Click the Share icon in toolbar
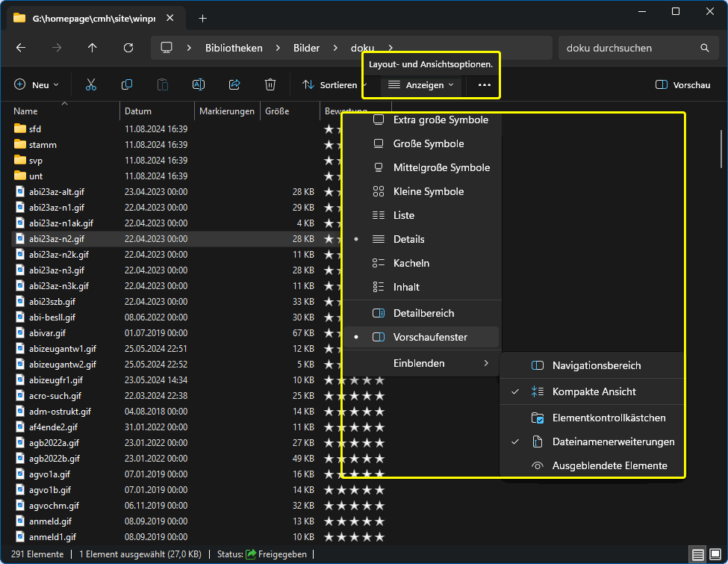 [x=234, y=85]
